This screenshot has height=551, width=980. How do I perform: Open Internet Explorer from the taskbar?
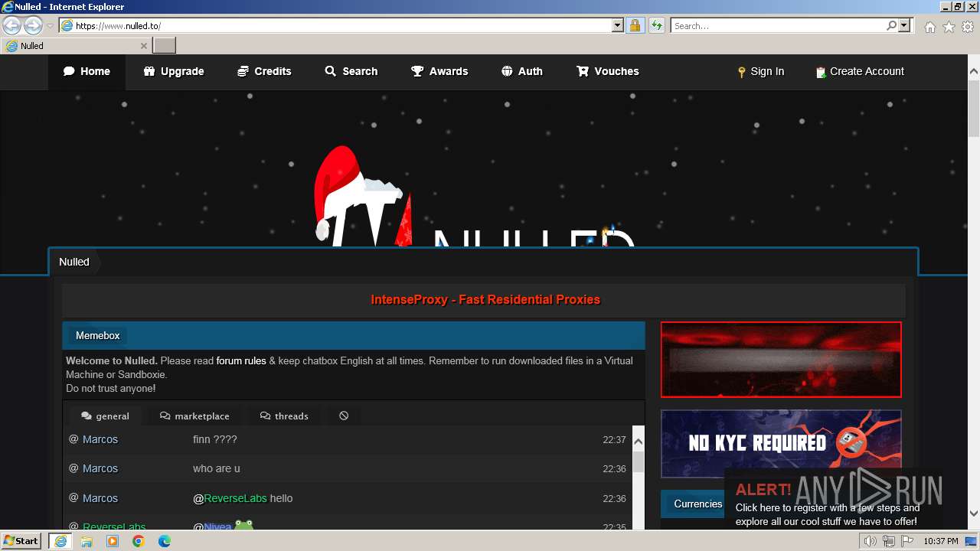[x=60, y=541]
